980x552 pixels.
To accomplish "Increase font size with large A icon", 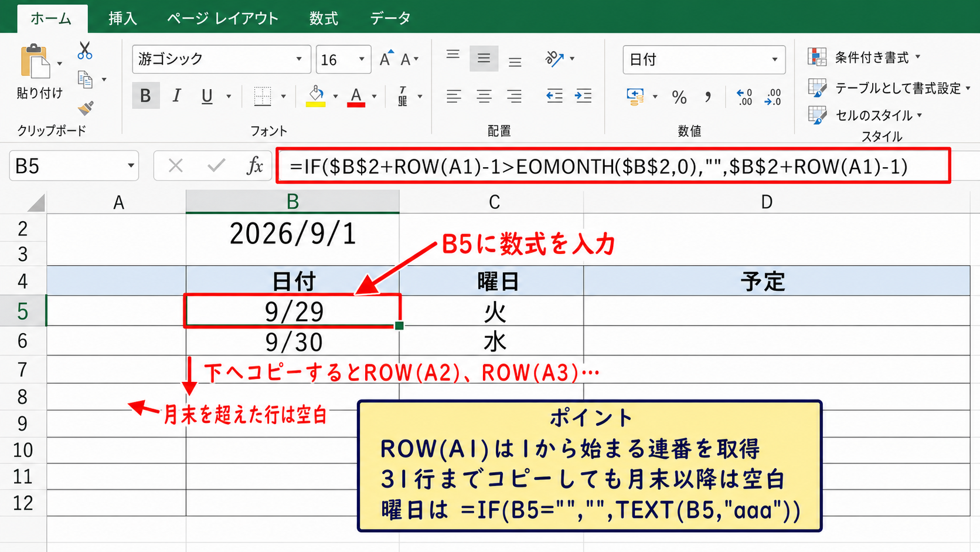I will [386, 59].
